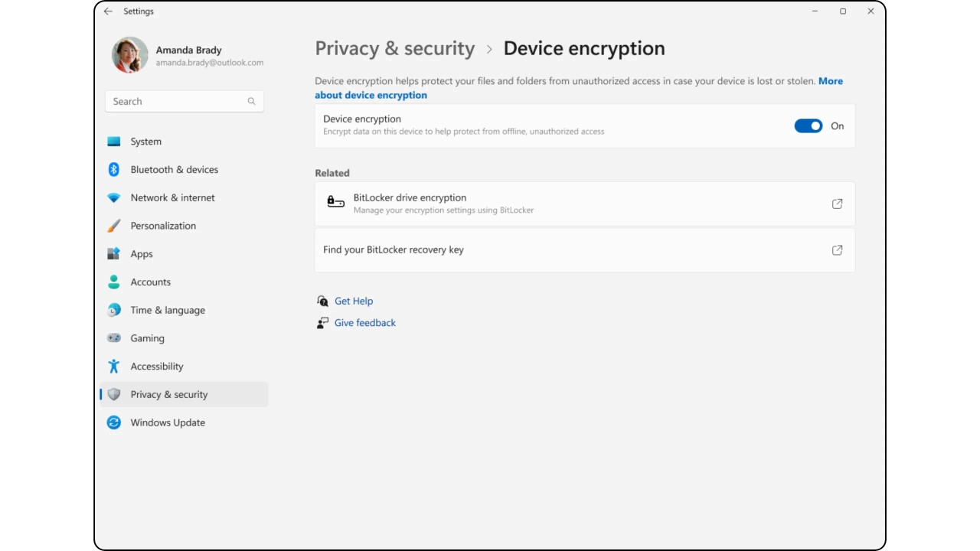980x551 pixels.
Task: Click the Personalization paintbrush icon
Action: (114, 226)
